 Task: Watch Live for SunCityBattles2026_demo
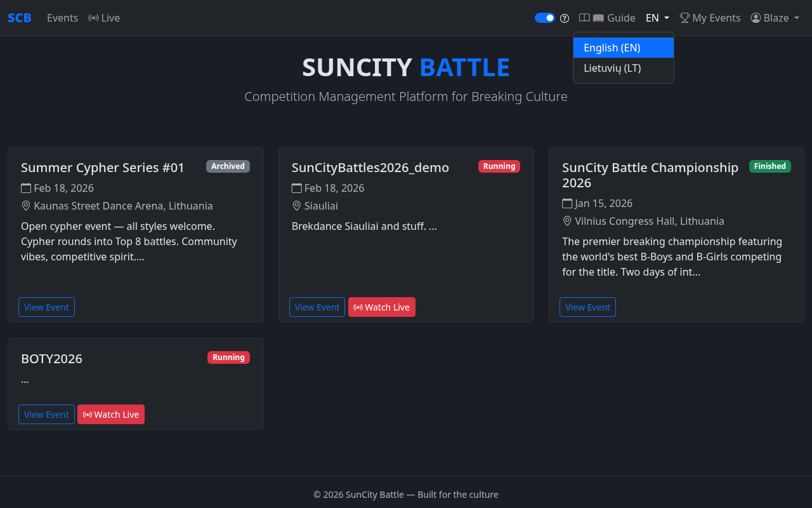[381, 307]
